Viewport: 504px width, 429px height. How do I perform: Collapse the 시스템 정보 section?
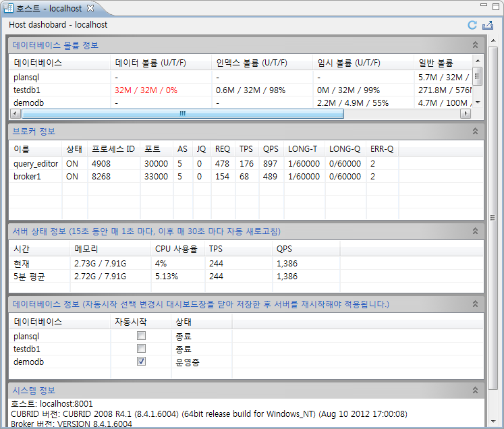click(x=475, y=391)
